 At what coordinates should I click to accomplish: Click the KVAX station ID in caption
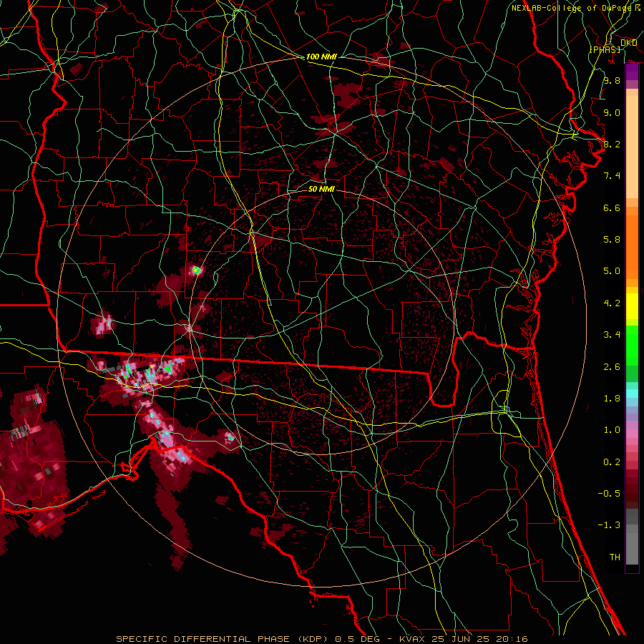pos(413,639)
